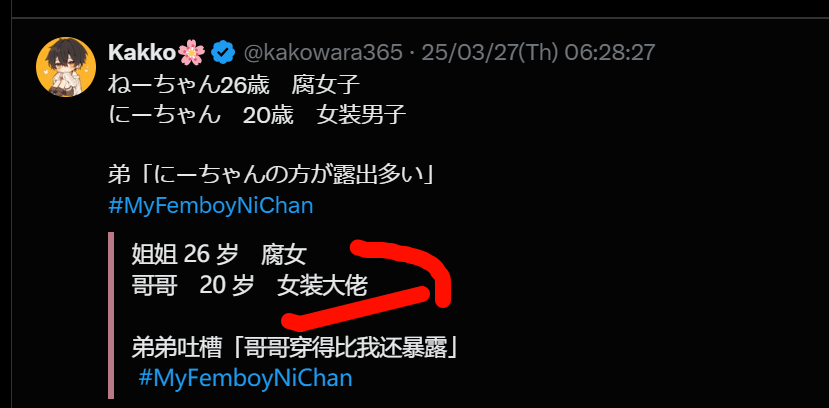Click the translated line 姐姐 26 岁 腐女
The width and height of the screenshot is (829, 408).
(219, 256)
